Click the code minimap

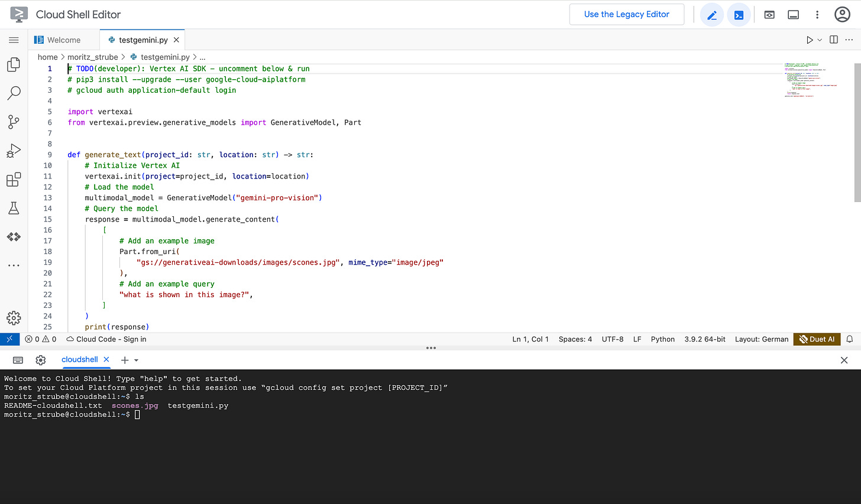tap(811, 79)
